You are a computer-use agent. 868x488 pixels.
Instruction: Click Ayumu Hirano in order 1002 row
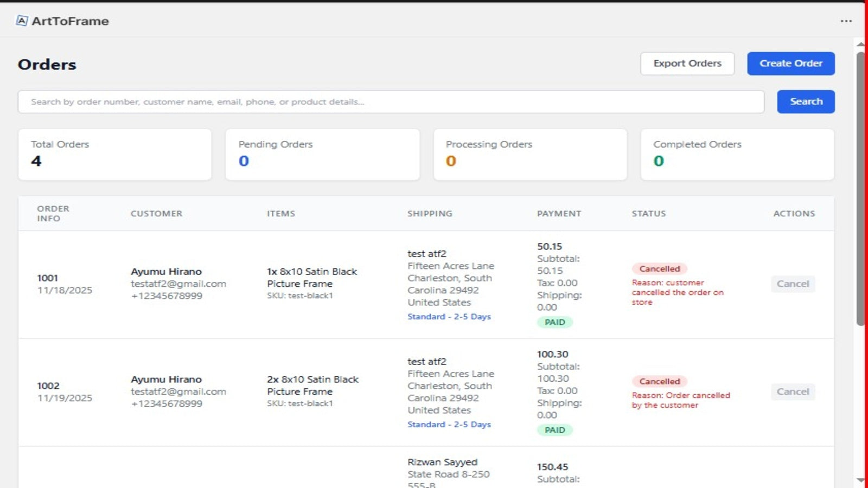point(166,380)
